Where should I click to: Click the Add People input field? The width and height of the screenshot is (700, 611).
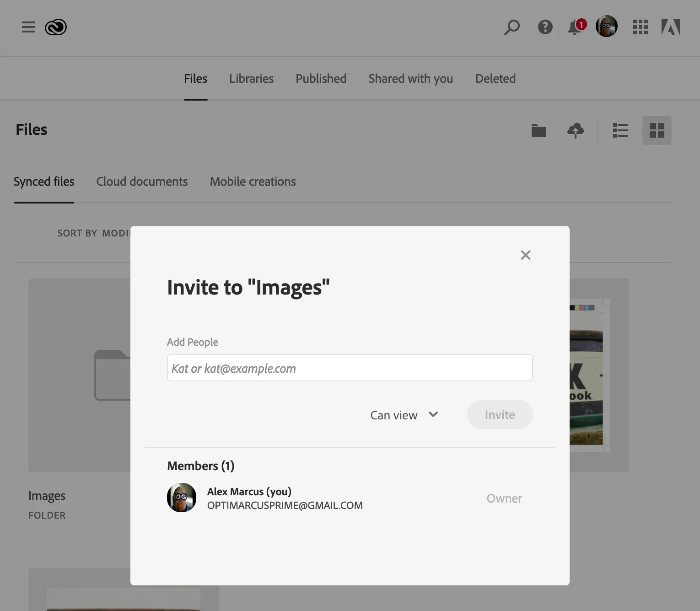[x=350, y=368]
